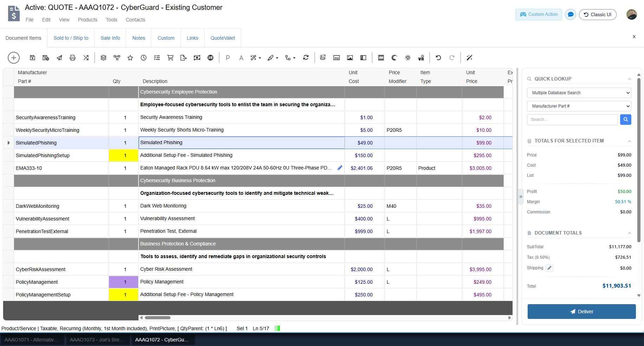Image resolution: width=644 pixels, height=346 pixels.
Task: Open the Products menu
Action: click(88, 20)
